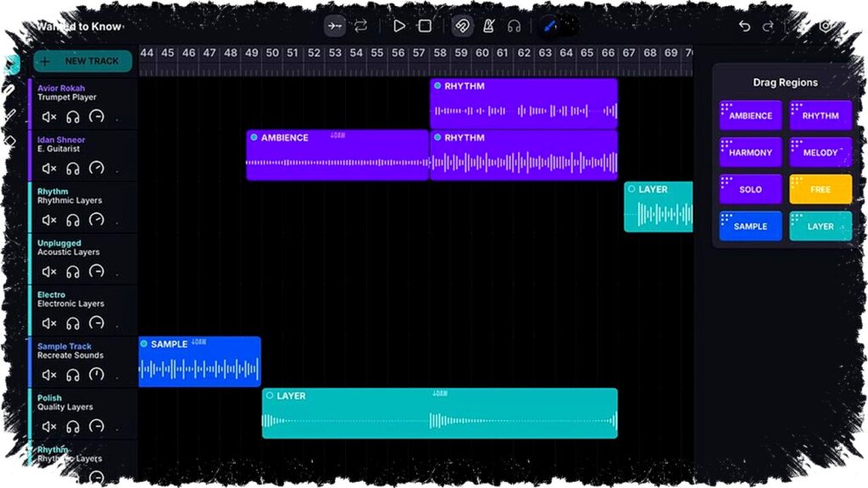Click headphones icon on Sample Track

[x=73, y=375]
